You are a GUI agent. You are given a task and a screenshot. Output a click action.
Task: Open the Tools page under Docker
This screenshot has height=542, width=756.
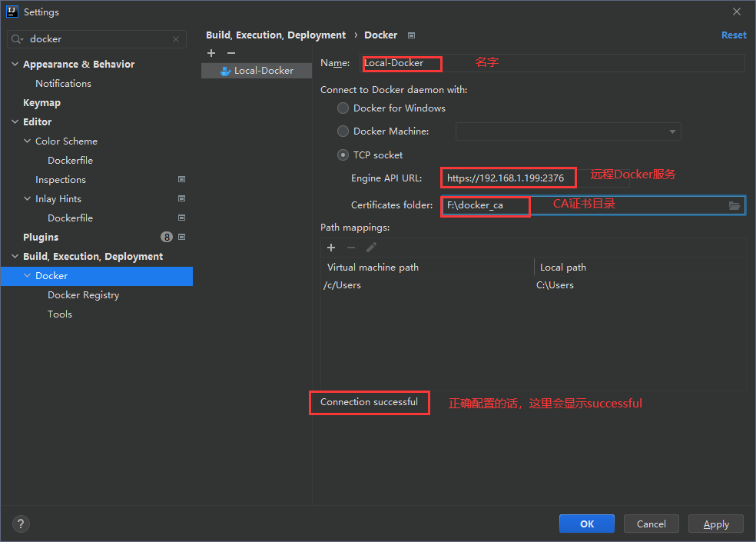(x=60, y=314)
